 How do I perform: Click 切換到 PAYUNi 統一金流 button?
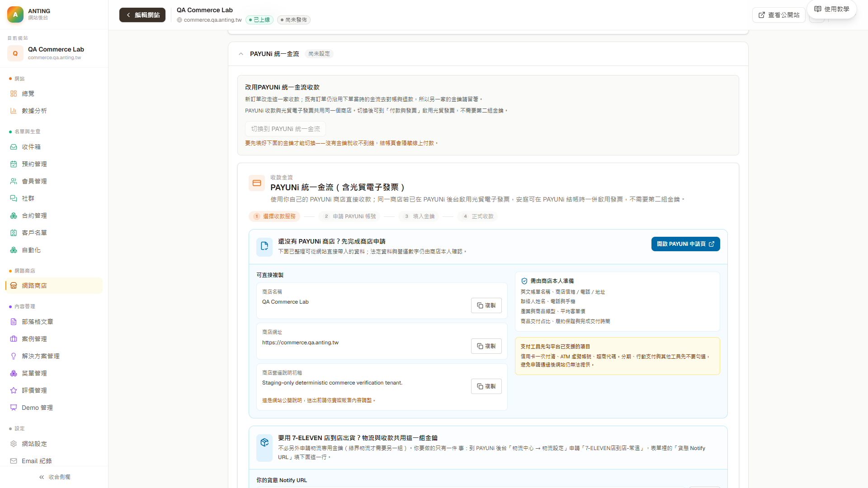(x=285, y=129)
